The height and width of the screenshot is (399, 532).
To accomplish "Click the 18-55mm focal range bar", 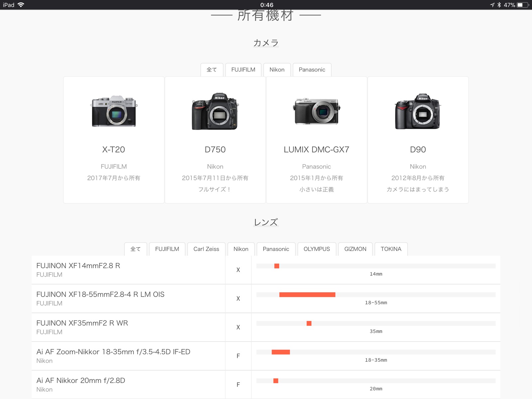I will (307, 295).
